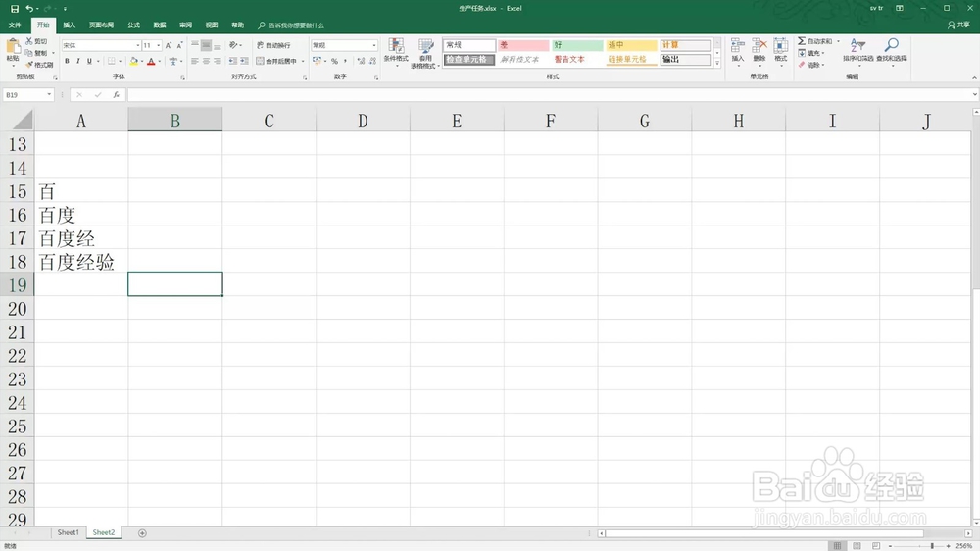The width and height of the screenshot is (980, 551).
Task: Click the Insert cells (插入) icon
Action: pos(738,46)
